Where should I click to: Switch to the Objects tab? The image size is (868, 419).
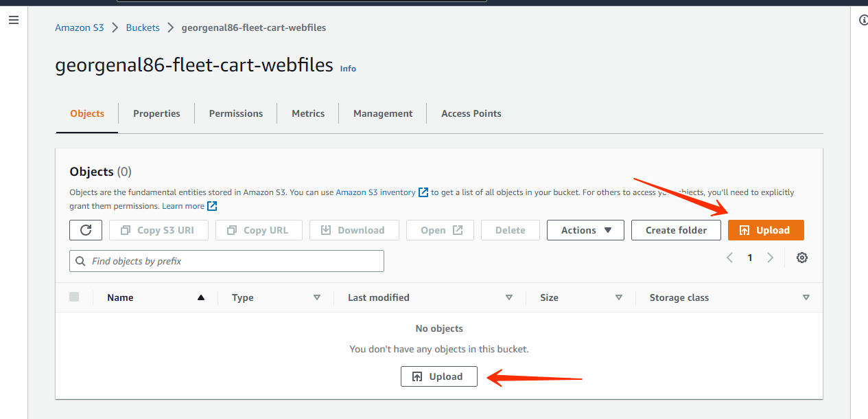pos(87,113)
